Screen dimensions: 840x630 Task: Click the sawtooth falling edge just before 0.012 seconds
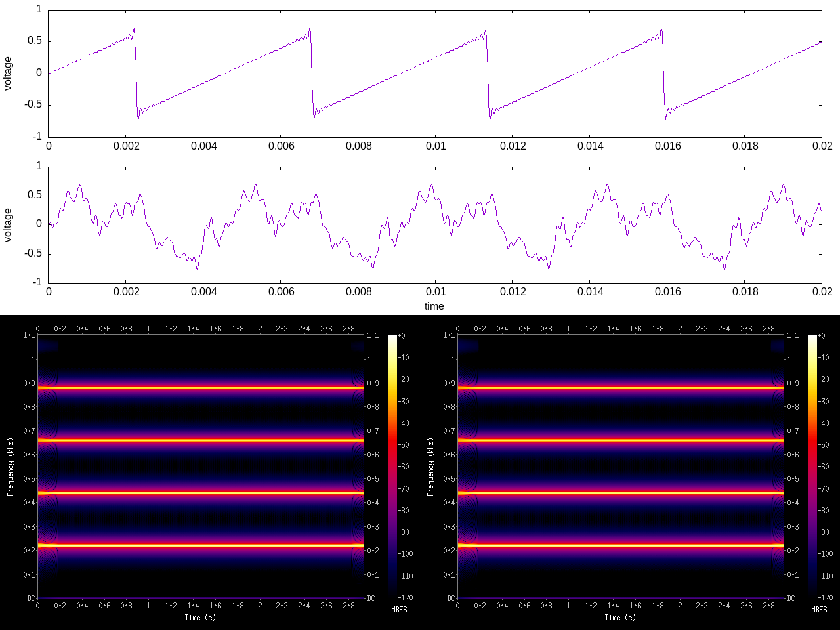point(488,73)
